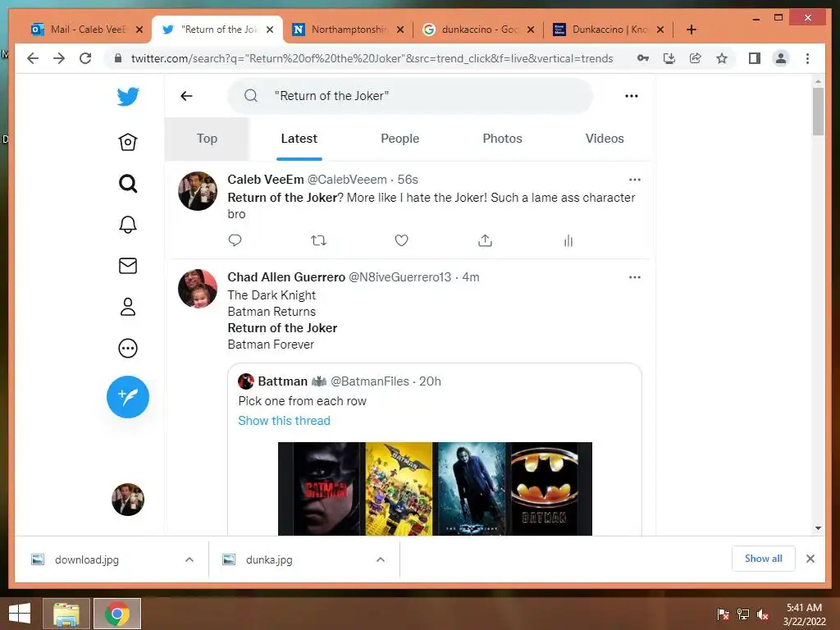Share Caleb VeeEm's tweet

pos(485,240)
